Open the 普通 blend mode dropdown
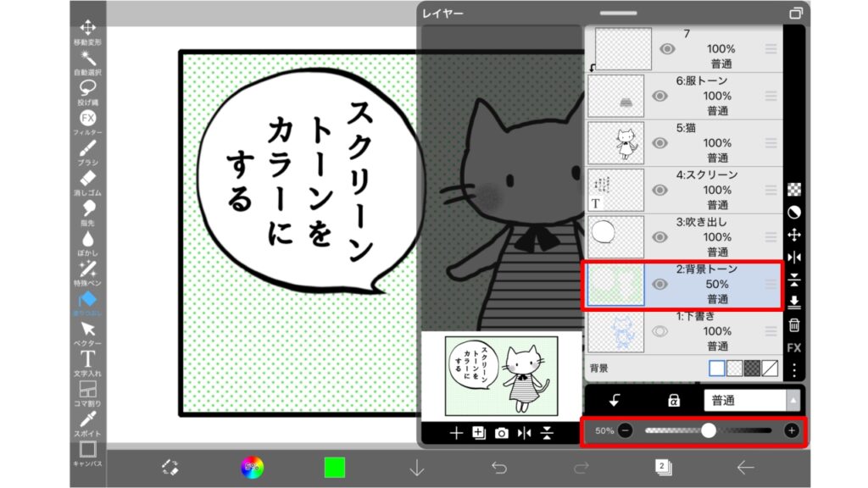Screen dimensions: 868x488 tap(751, 400)
